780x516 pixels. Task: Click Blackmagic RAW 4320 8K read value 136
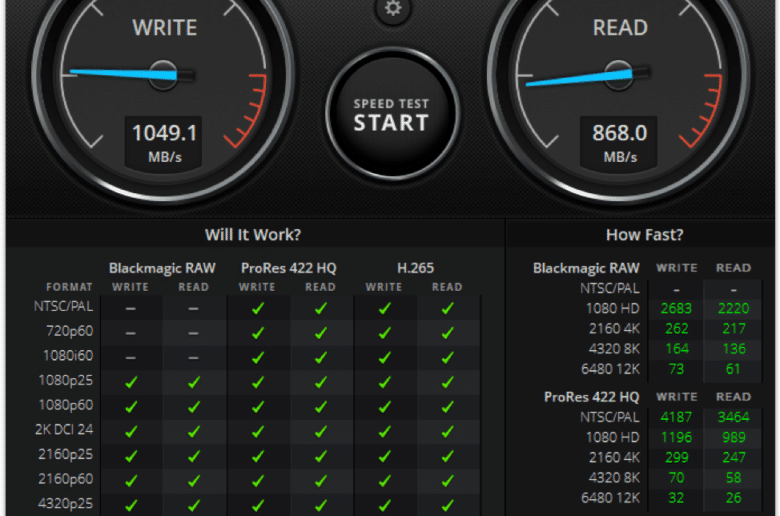pos(734,349)
